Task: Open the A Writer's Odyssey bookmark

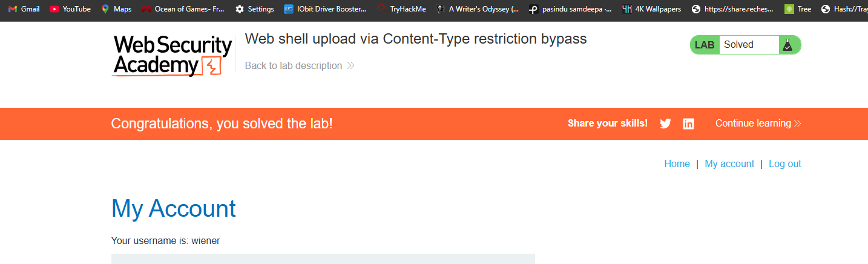Action: 478,9
